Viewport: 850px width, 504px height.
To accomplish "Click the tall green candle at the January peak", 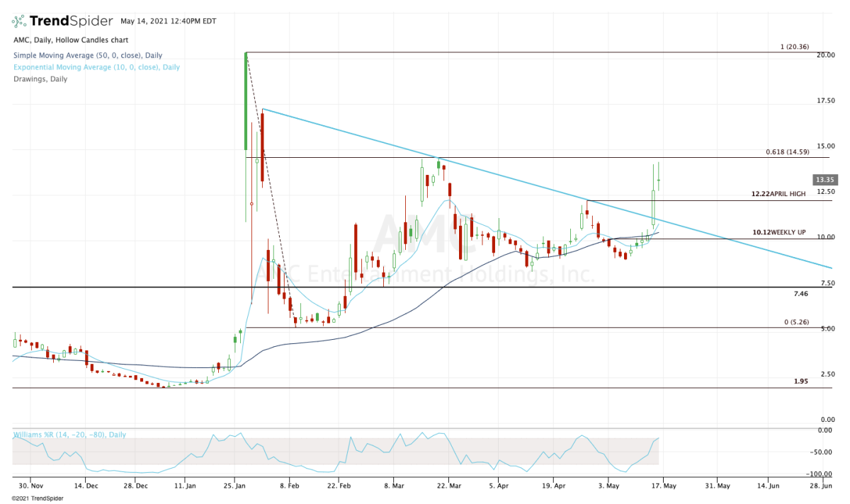I will pyautogui.click(x=246, y=101).
